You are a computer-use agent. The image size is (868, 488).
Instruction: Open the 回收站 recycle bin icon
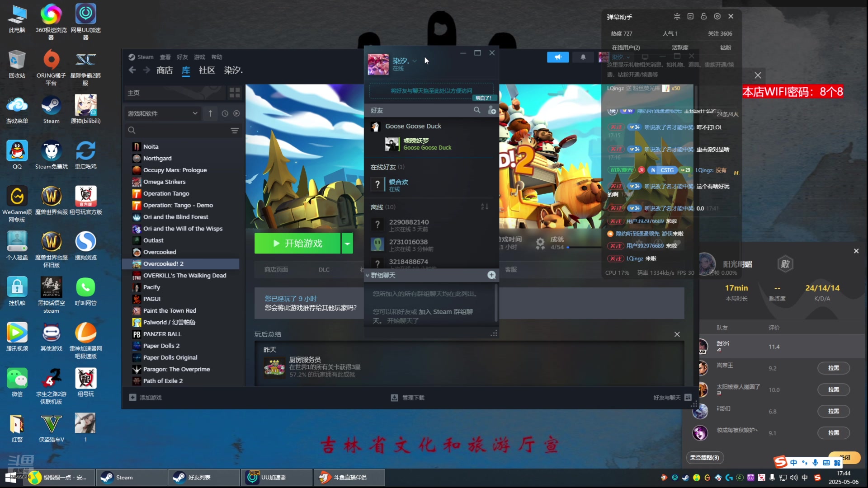pos(17,64)
